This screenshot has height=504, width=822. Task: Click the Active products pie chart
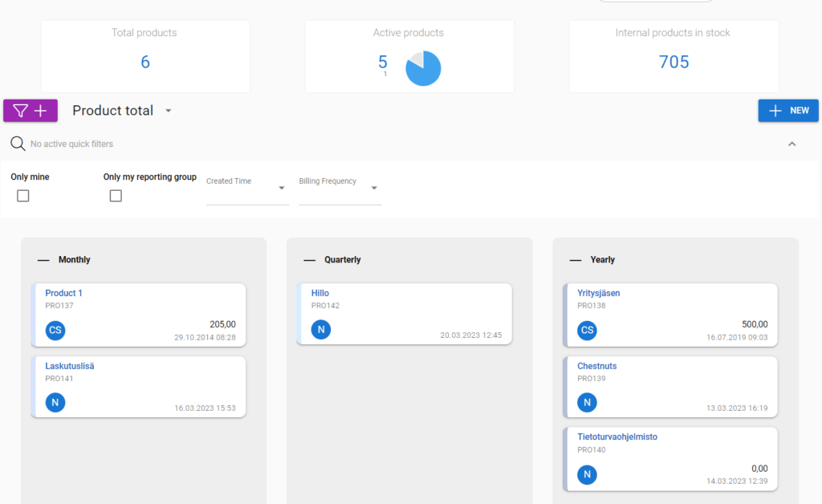423,69
